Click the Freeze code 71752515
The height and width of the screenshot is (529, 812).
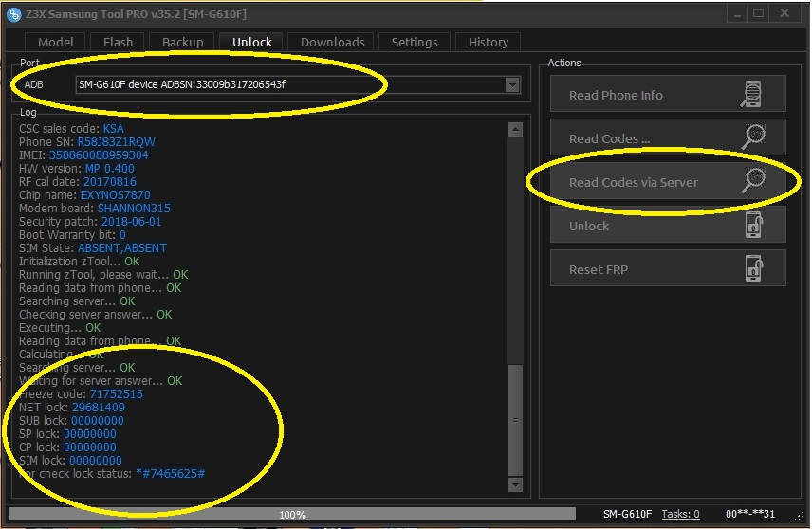(x=117, y=393)
